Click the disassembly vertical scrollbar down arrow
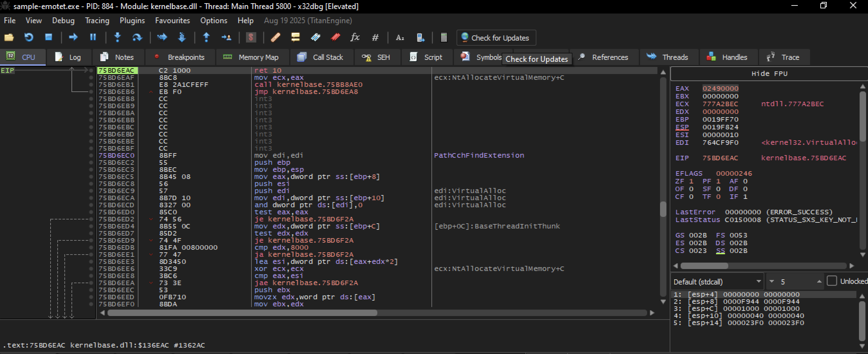Viewport: 868px width, 354px height. pyautogui.click(x=663, y=302)
